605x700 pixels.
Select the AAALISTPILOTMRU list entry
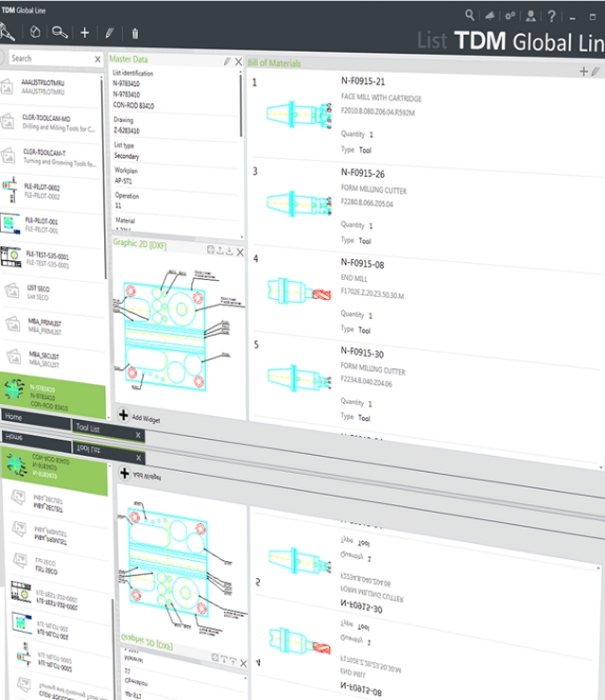50,87
